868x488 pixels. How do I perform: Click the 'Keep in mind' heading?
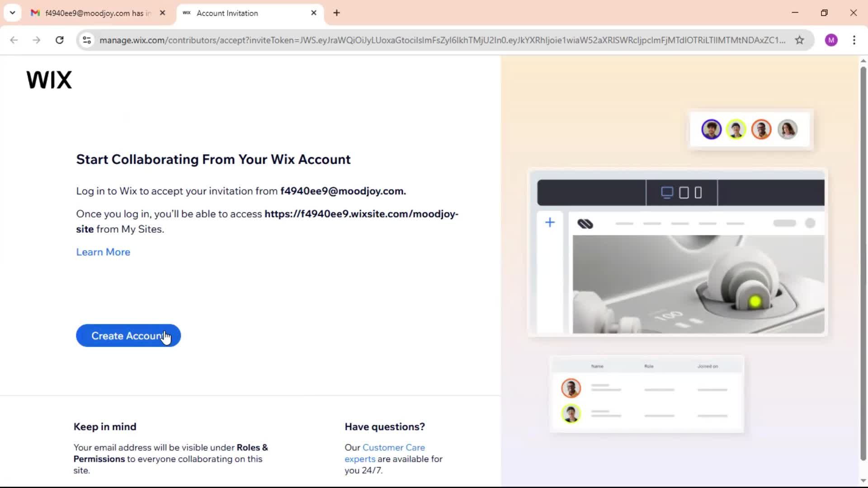105,427
